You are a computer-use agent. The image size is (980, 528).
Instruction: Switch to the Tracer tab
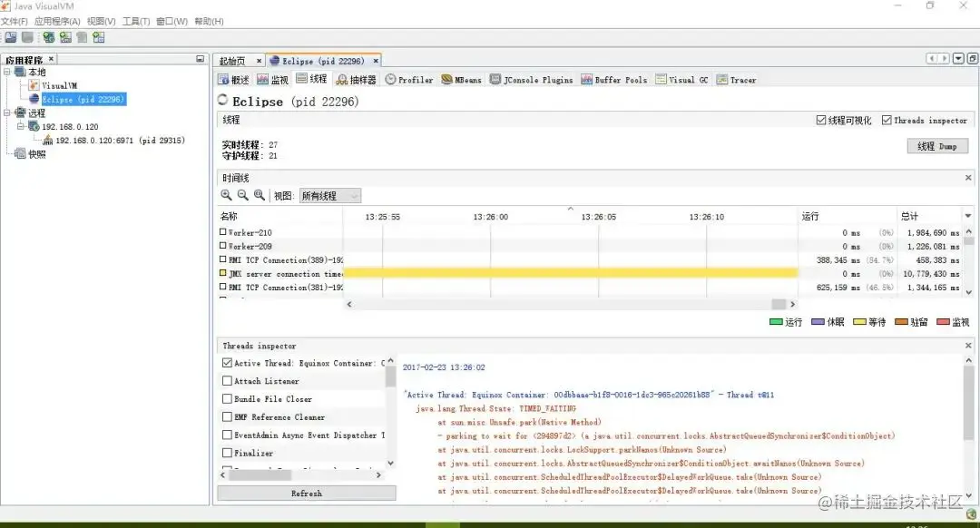coord(736,79)
